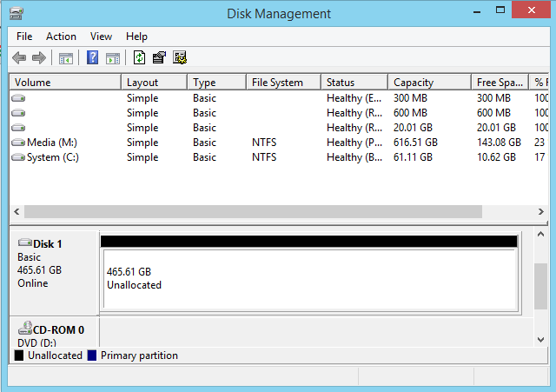556x392 pixels.
Task: Click the Settings toolbar icon with star
Action: click(180, 57)
